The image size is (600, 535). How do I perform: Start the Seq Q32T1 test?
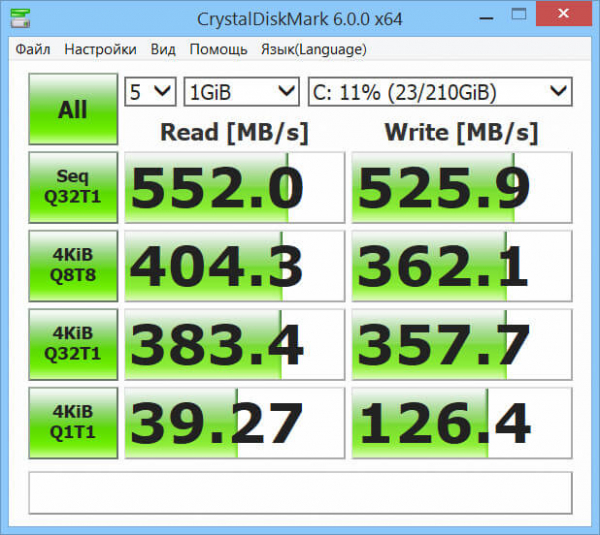click(x=73, y=188)
